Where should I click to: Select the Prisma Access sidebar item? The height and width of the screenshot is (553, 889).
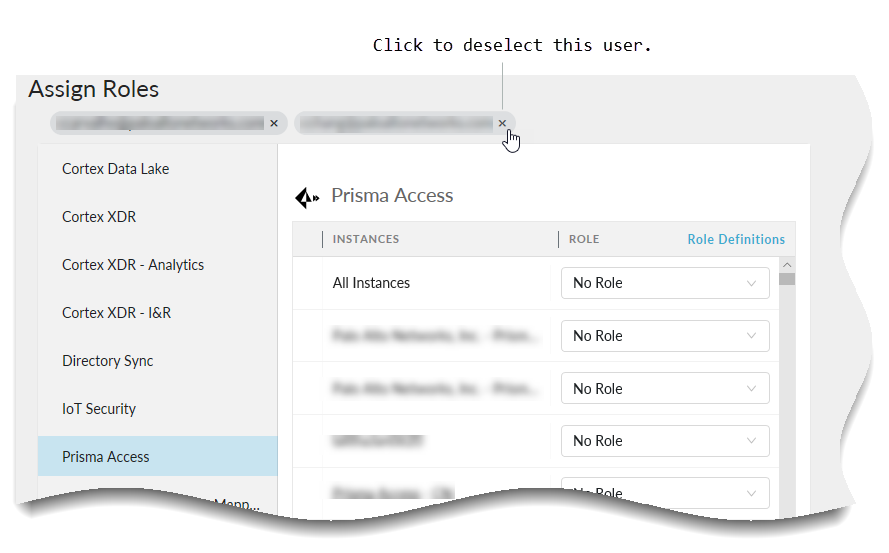[x=106, y=457]
